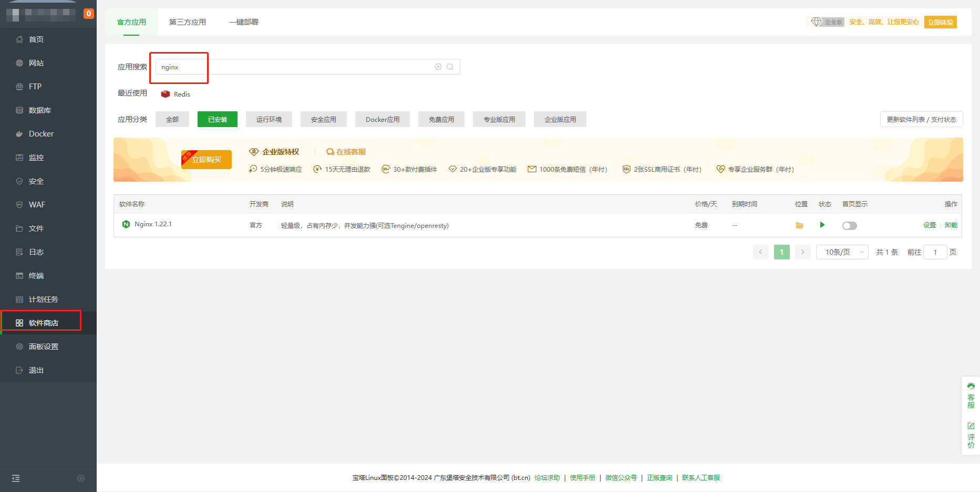Open the Nginx folder location icon
The height and width of the screenshot is (492, 980).
[x=799, y=225]
